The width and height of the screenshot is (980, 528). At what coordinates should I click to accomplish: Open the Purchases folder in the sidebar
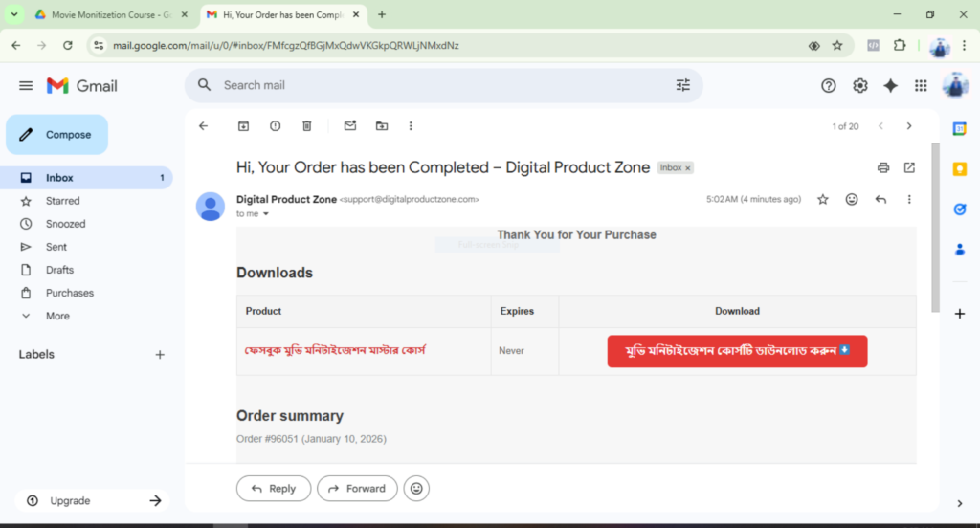point(70,293)
